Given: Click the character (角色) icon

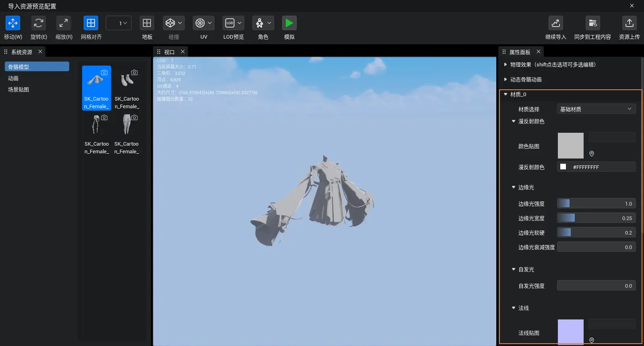Looking at the screenshot, I should (x=260, y=23).
